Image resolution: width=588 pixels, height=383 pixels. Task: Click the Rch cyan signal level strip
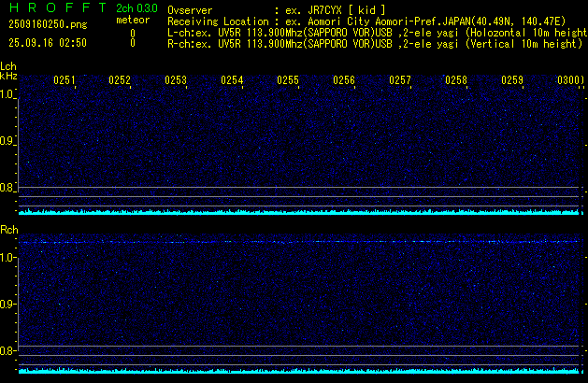click(299, 371)
